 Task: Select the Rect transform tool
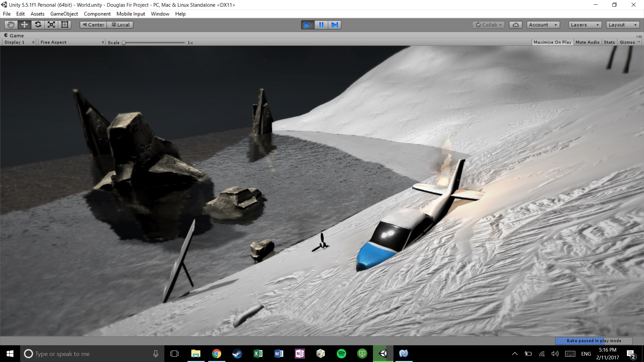pos(65,25)
